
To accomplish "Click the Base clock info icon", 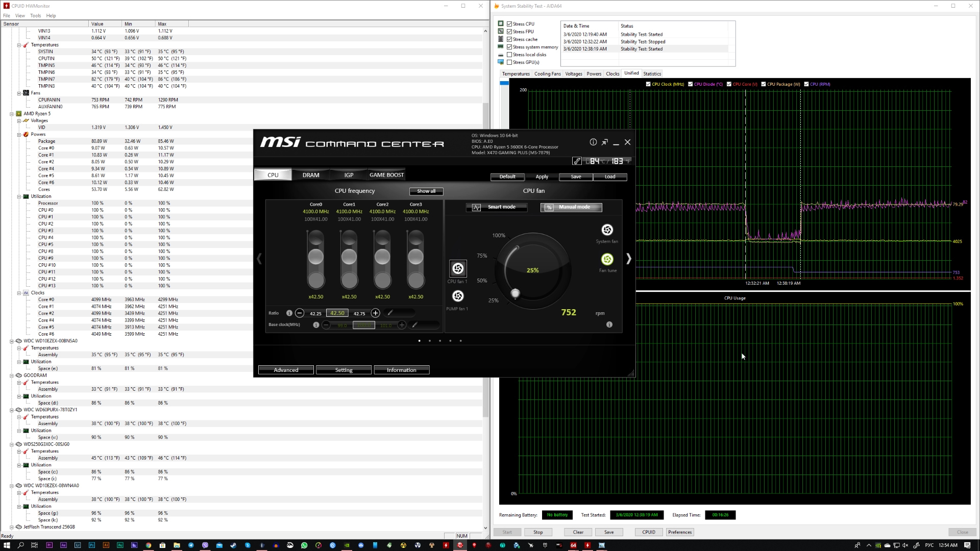I will point(316,324).
